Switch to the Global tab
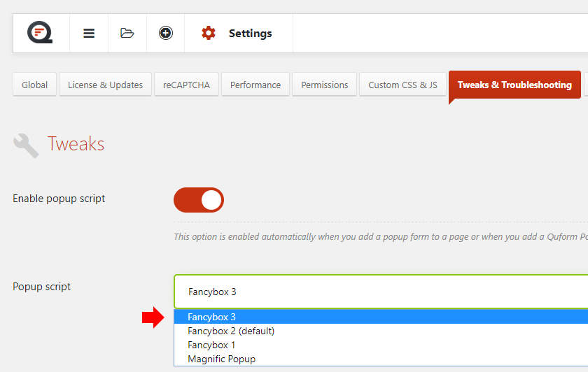This screenshot has width=588, height=372. (x=34, y=85)
